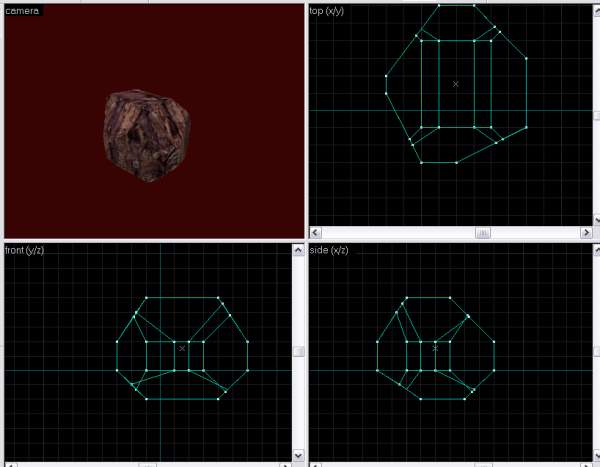Click top view horizontal scrollbar thumb

pyautogui.click(x=482, y=232)
